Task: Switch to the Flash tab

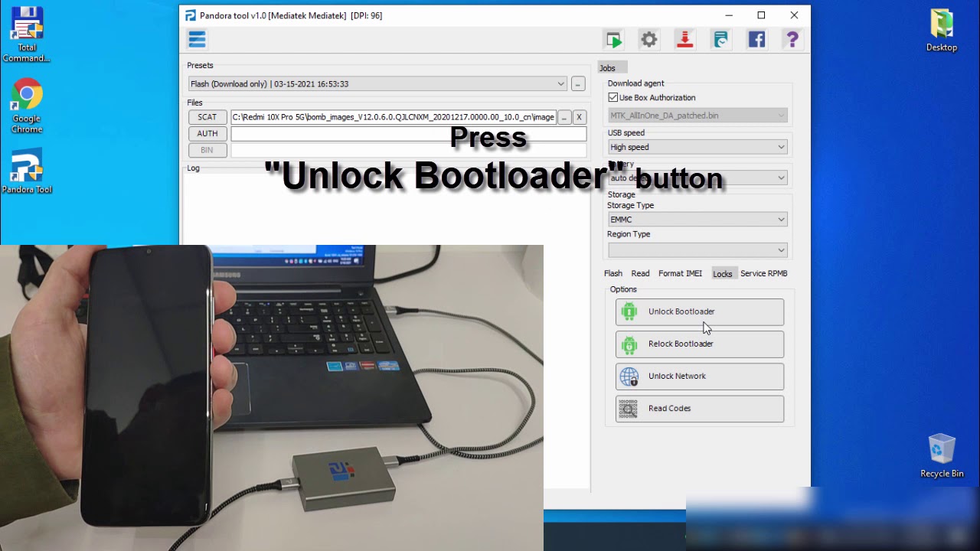Action: pos(613,273)
